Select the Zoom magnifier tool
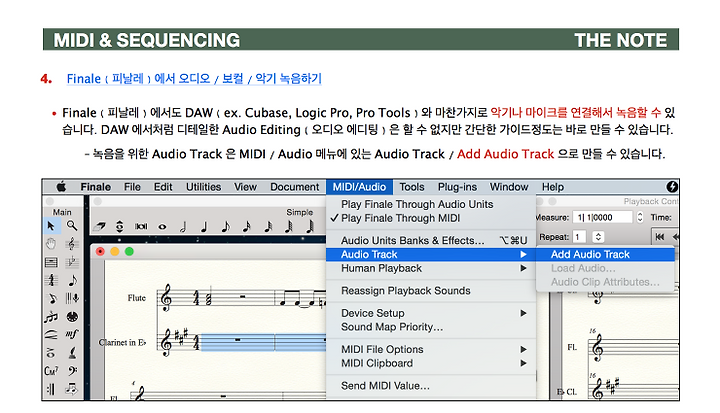 [x=72, y=226]
